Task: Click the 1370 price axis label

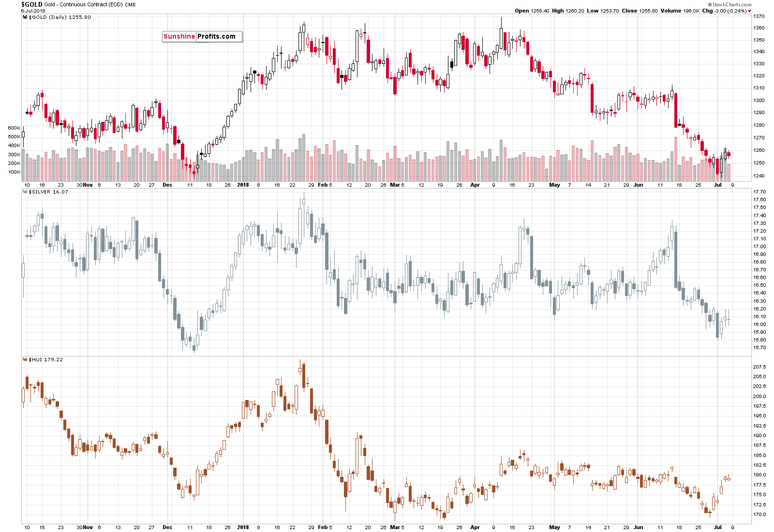Action: pos(759,16)
